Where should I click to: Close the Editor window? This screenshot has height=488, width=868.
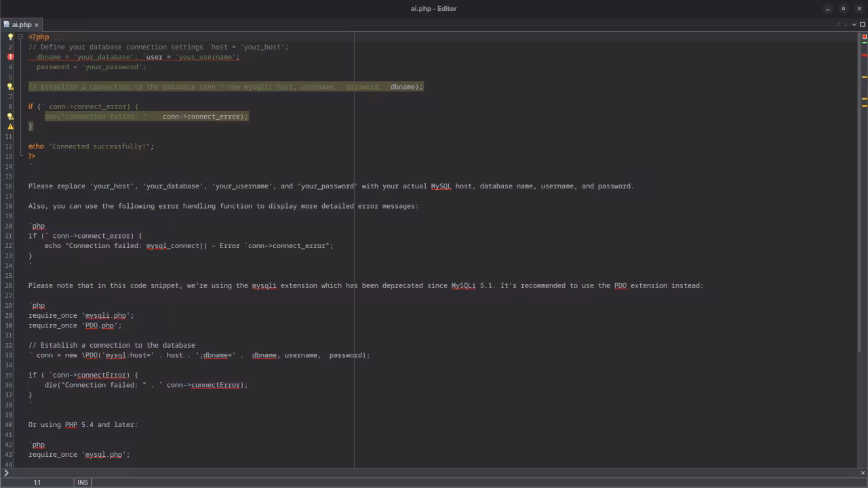point(859,9)
